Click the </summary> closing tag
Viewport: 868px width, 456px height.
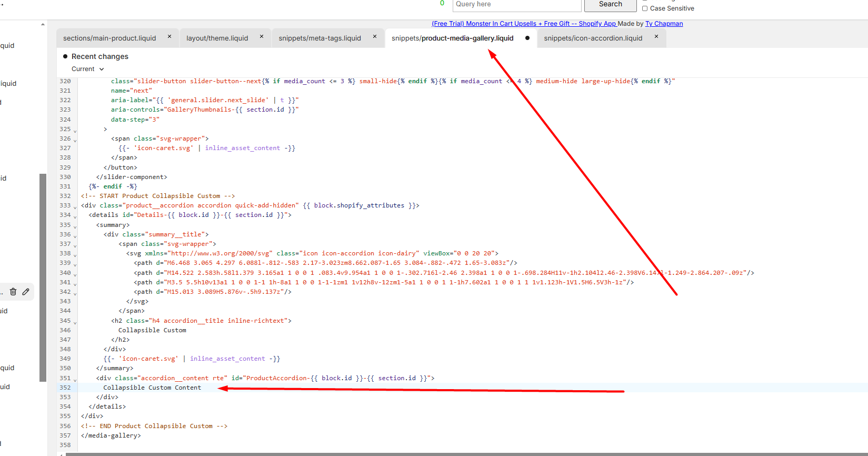tap(115, 368)
